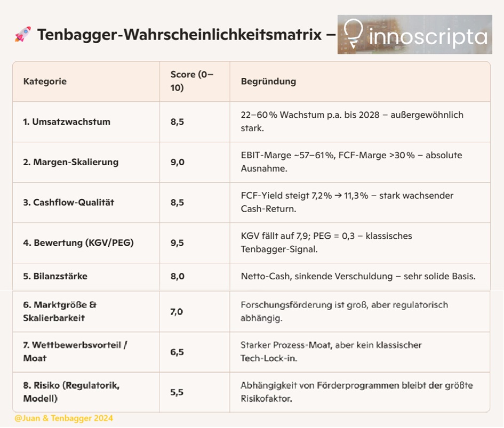The height and width of the screenshot is (428, 504).
Task: Click the 5. Bilanzstärke row label
Action: click(55, 276)
